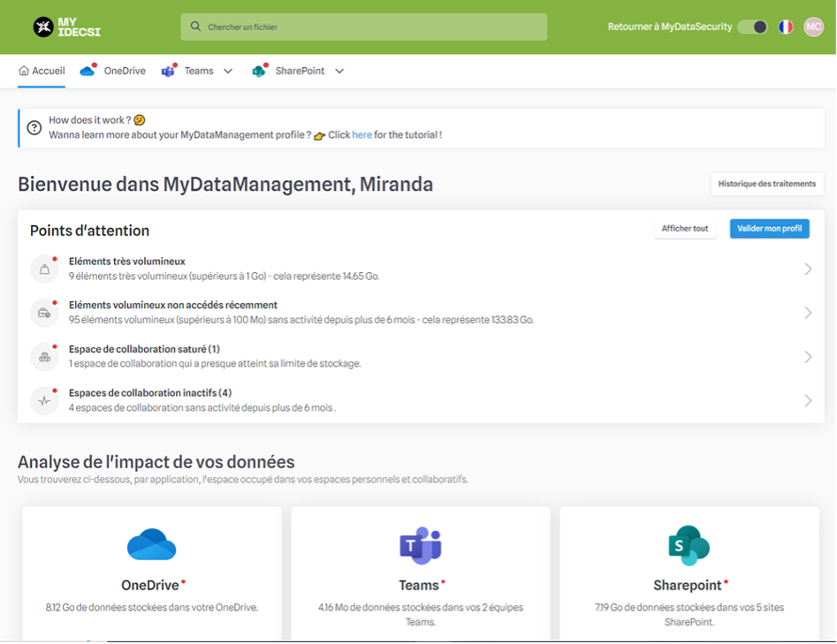Click '4 espaces de collaboration sans activité' text
Screen dimensions: 837x644
tap(202, 407)
